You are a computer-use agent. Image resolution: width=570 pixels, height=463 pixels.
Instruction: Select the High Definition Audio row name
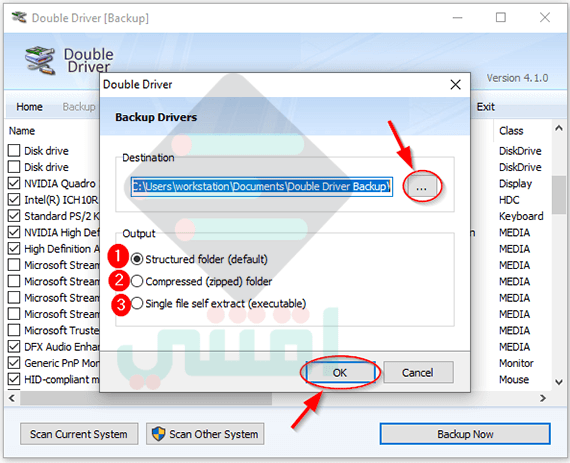coord(62,249)
